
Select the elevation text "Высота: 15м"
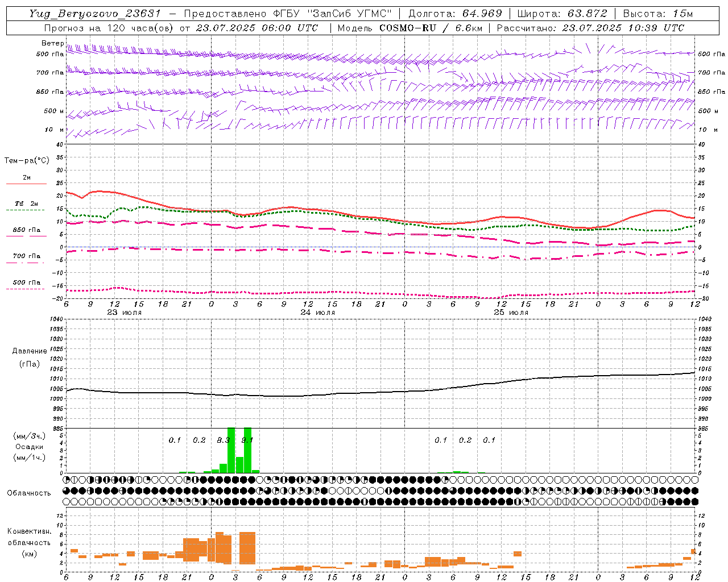(658, 14)
